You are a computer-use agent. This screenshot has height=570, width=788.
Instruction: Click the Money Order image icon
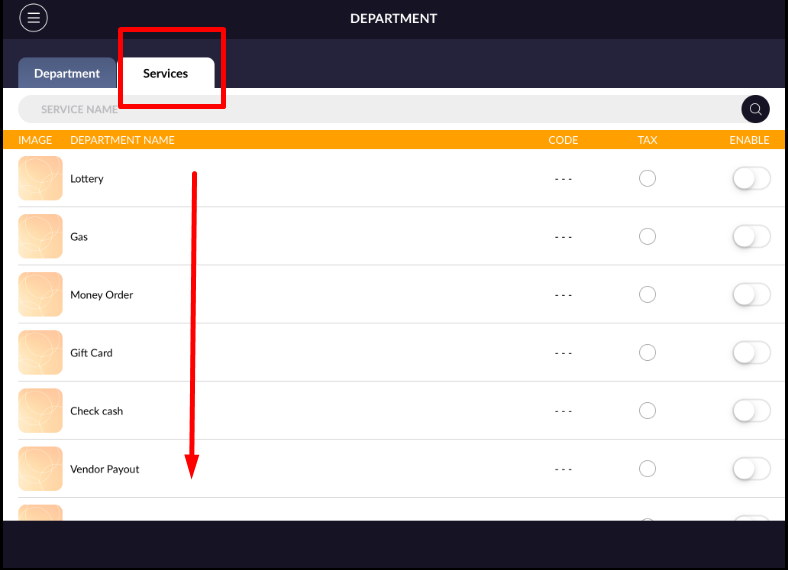(40, 295)
